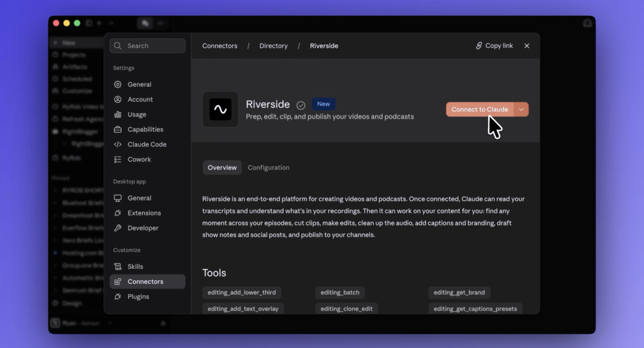The width and height of the screenshot is (644, 348).
Task: Go to Connectors breadcrumb
Action: pyautogui.click(x=219, y=46)
